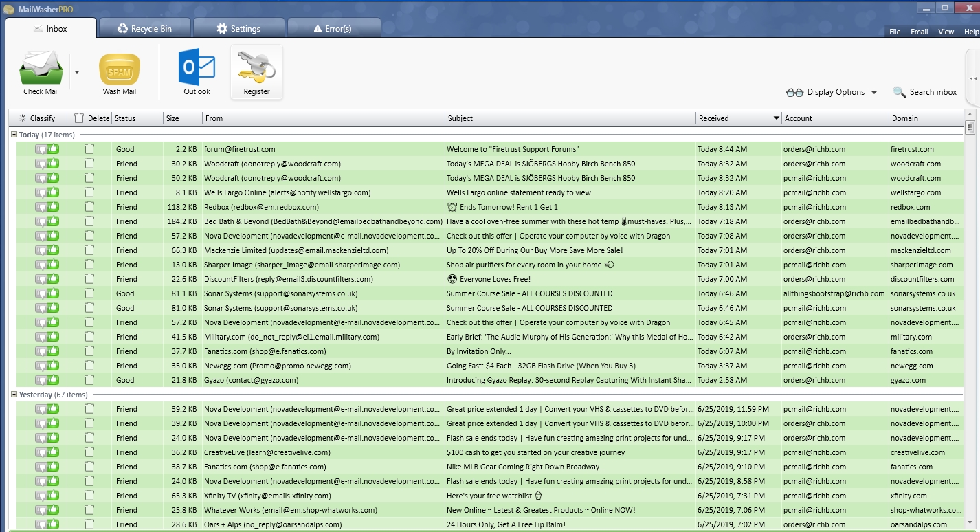Image resolution: width=980 pixels, height=532 pixels.
Task: Thumbs up the Wells Fargo Online email
Action: pyautogui.click(x=53, y=192)
